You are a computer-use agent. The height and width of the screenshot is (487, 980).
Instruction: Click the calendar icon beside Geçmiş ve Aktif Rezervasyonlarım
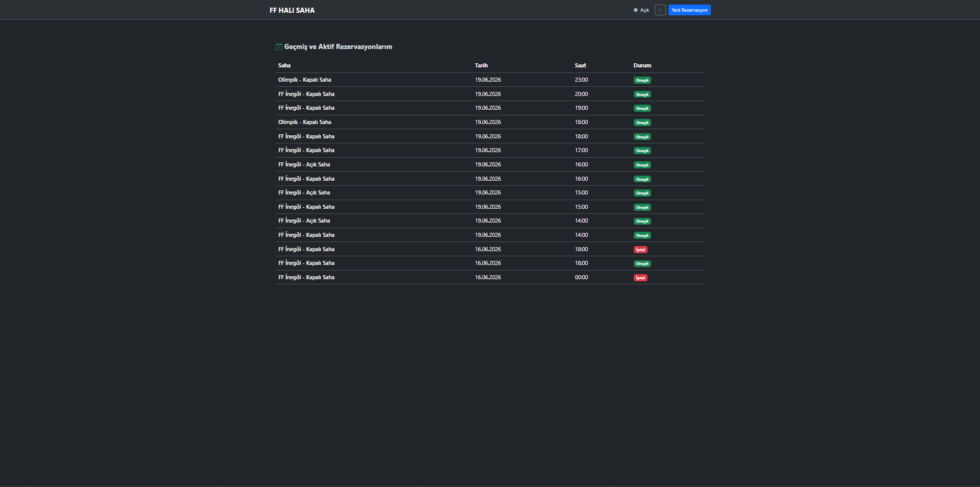279,47
